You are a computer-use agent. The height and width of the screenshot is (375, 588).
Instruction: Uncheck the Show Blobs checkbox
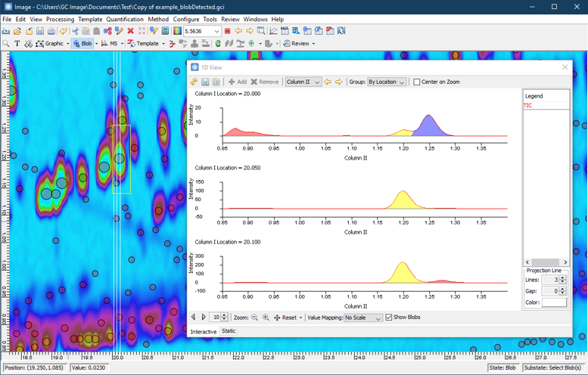389,318
